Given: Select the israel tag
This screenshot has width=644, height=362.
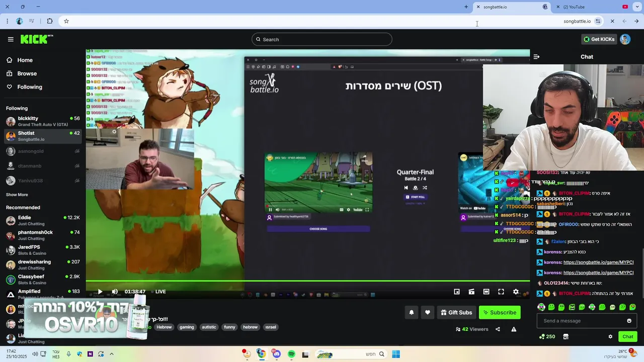Looking at the screenshot, I should pyautogui.click(x=271, y=327).
